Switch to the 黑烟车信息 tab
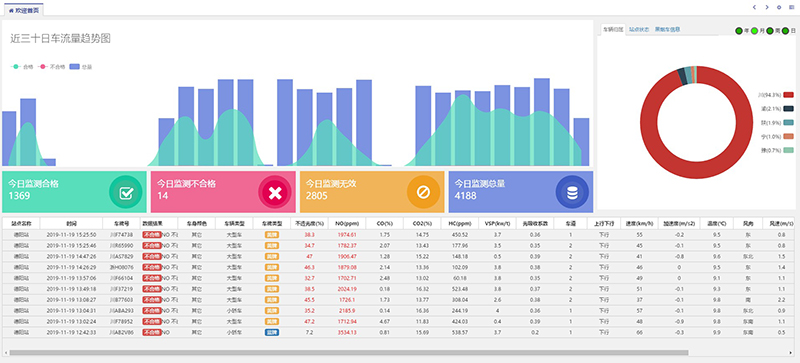The width and height of the screenshot is (800, 363). pyautogui.click(x=667, y=30)
